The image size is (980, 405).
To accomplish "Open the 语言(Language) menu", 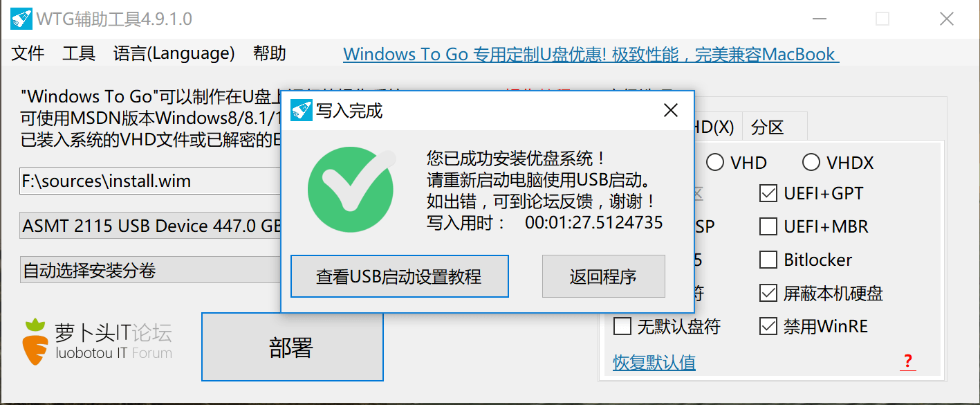I will pyautogui.click(x=174, y=53).
